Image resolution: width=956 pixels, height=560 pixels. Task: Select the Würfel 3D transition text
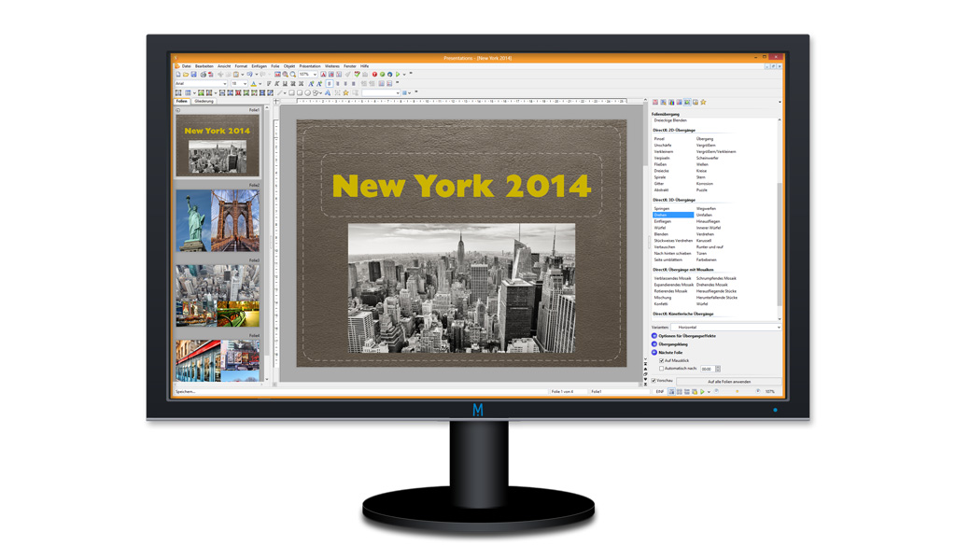pyautogui.click(x=660, y=228)
